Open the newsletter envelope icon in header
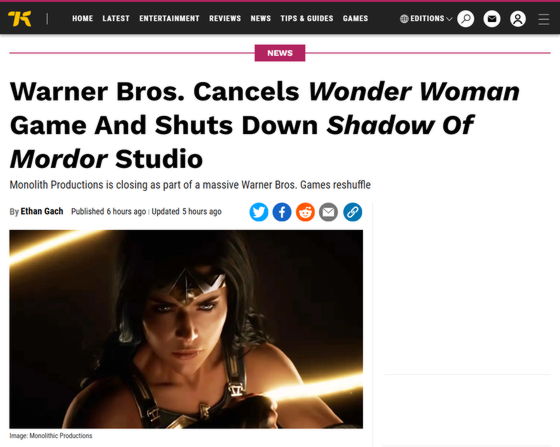Image resolution: width=560 pixels, height=447 pixels. (492, 19)
